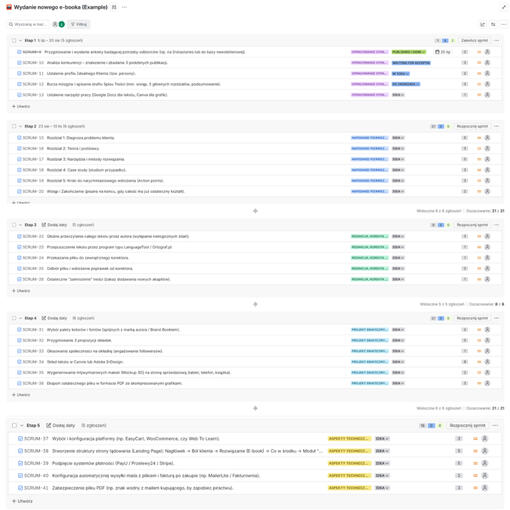
Task: Open status dropdown IDEA on SCRUM-41
Action: [x=382, y=488]
